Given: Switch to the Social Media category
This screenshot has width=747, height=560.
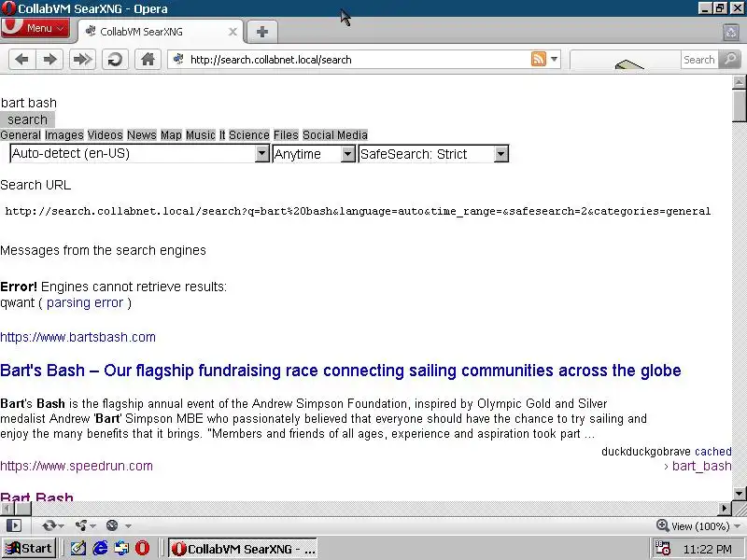Looking at the screenshot, I should (335, 135).
